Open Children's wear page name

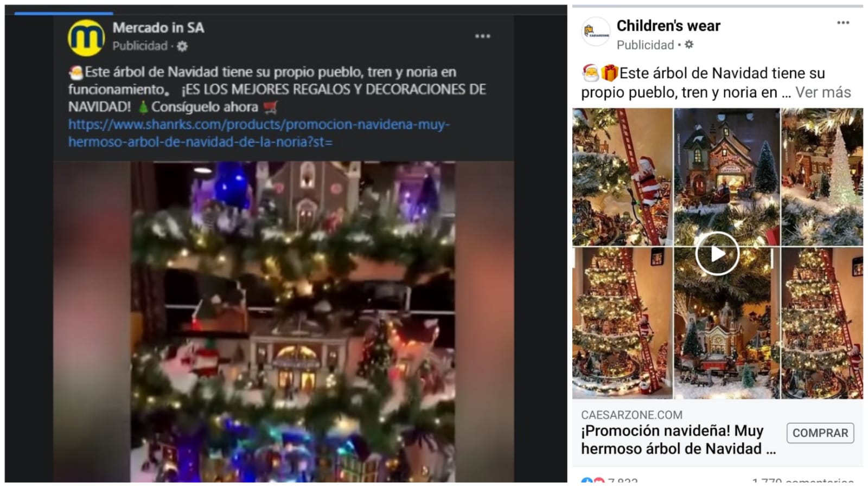(668, 25)
